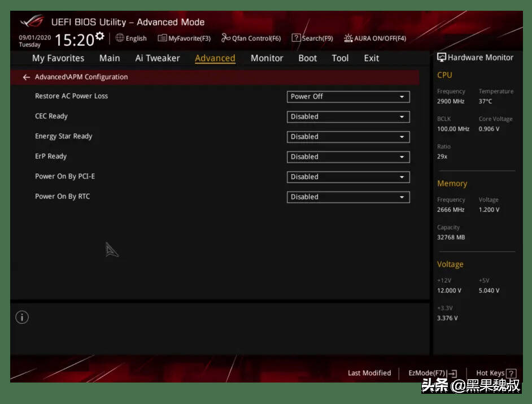The height and width of the screenshot is (404, 532).
Task: Click Search(F9) button text
Action: coord(317,38)
